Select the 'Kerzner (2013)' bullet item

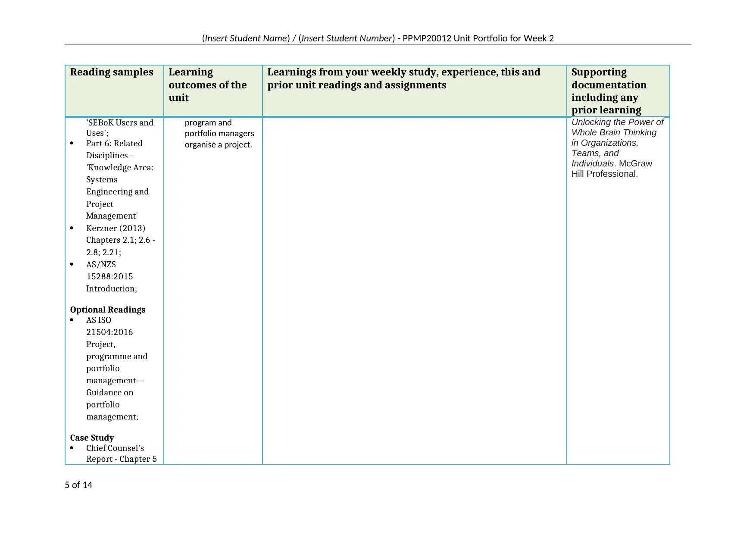click(x=116, y=228)
